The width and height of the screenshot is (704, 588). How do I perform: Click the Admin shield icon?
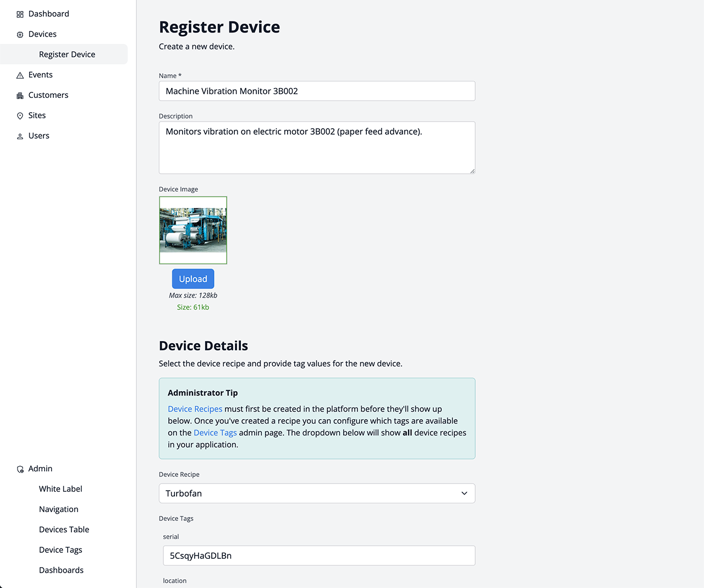[20, 469]
